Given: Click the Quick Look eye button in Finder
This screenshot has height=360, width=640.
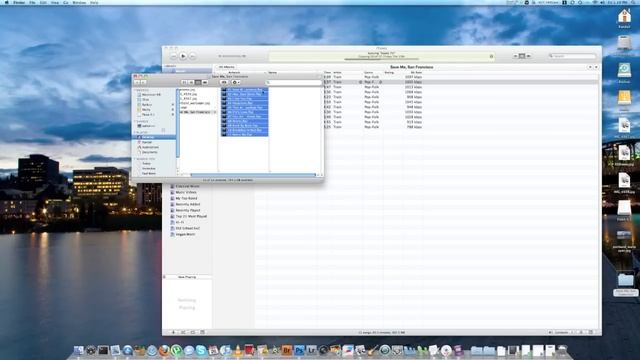Looking at the screenshot, I should [224, 82].
